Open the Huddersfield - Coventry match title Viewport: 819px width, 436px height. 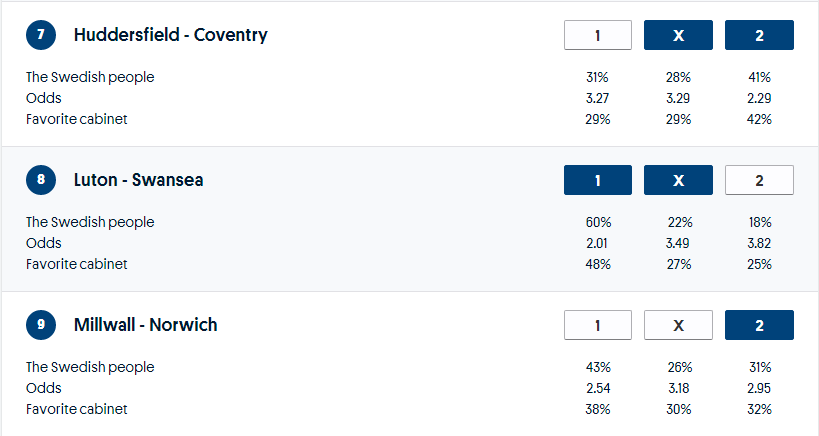[170, 36]
